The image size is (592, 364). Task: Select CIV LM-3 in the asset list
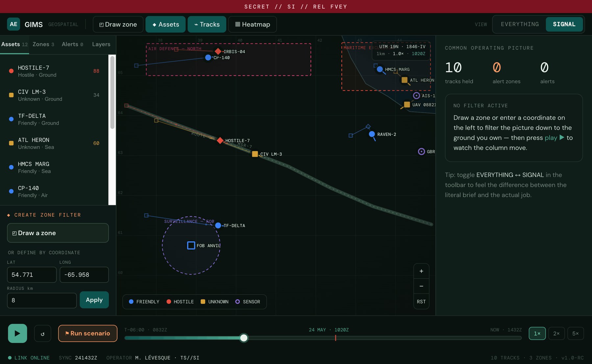point(54,95)
